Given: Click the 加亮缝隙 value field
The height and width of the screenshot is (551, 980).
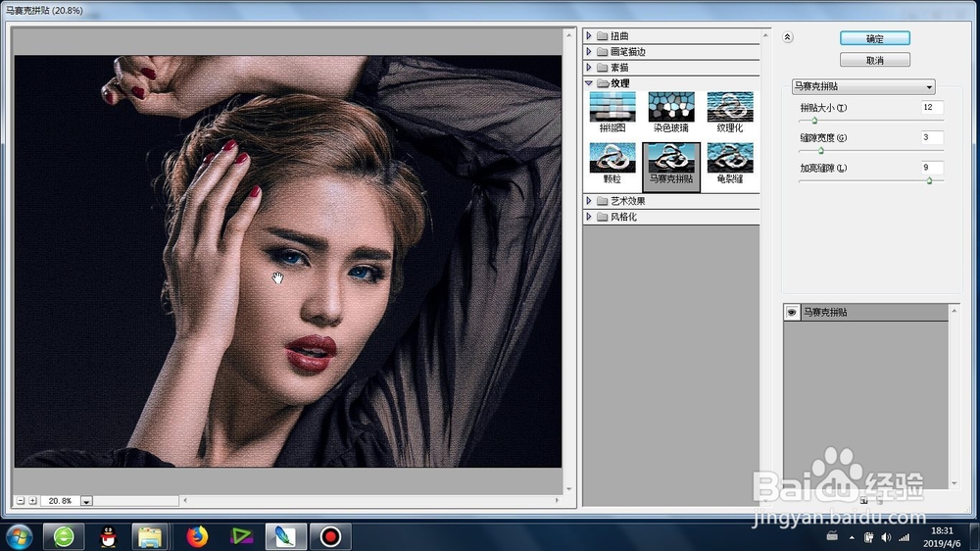Looking at the screenshot, I should [932, 168].
